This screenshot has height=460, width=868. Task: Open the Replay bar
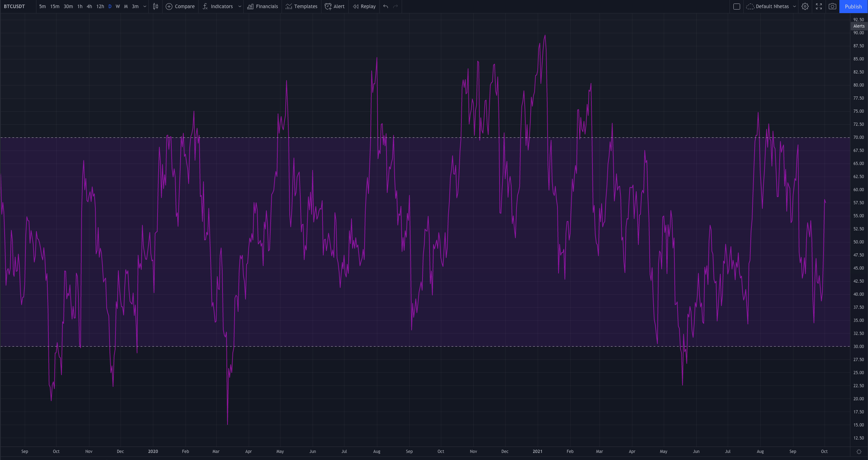364,6
